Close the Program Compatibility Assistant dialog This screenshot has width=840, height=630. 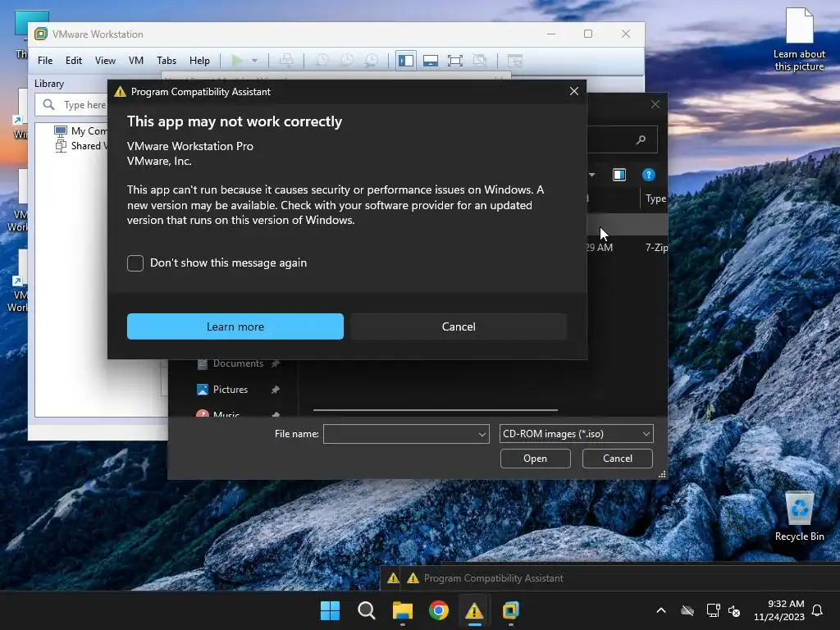point(573,91)
